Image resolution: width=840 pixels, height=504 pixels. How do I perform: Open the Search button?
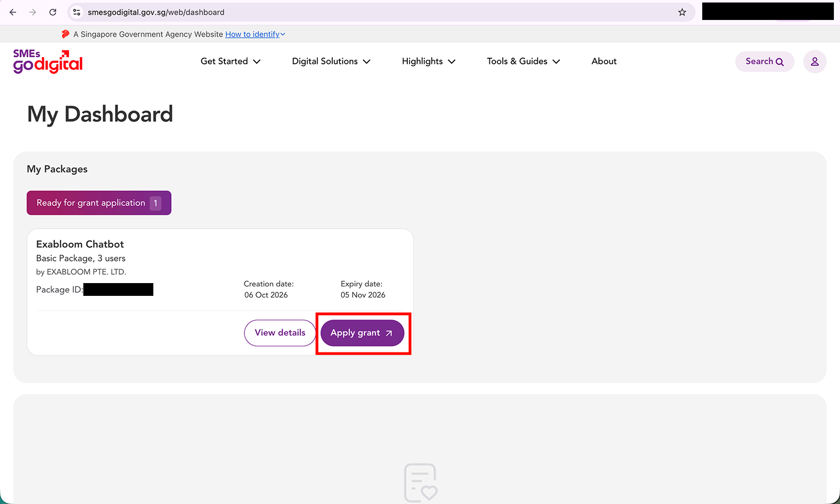click(764, 62)
